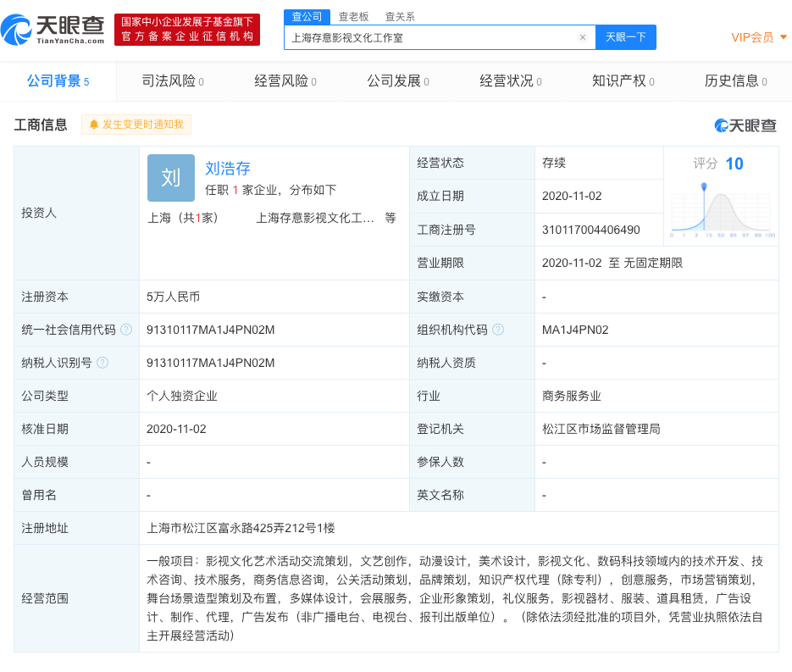Screen dimensions: 792x672
Task: Switch to the 查公司 search tab
Action: (x=307, y=17)
